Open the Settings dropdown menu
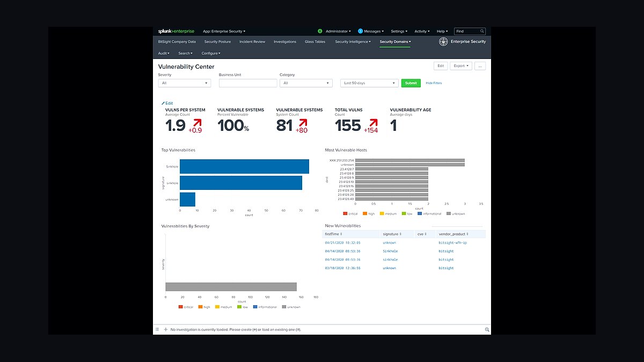644x362 pixels. [399, 31]
